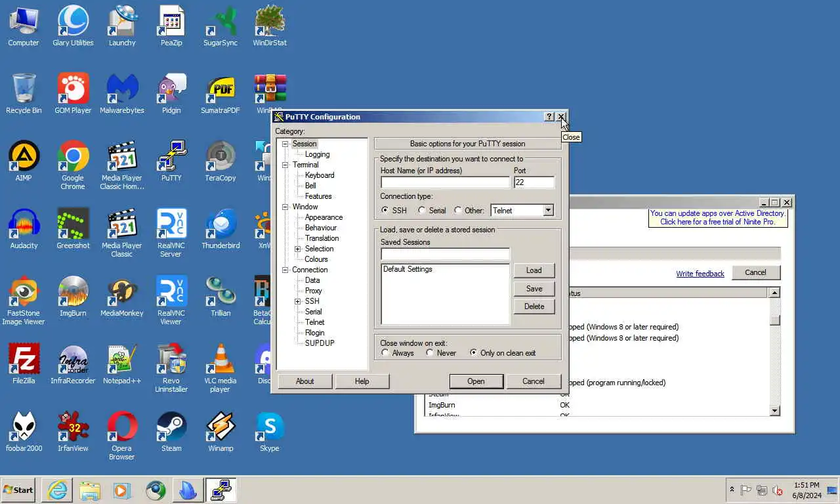Collapse the Connection tree node
840x504 pixels.
pyautogui.click(x=285, y=270)
